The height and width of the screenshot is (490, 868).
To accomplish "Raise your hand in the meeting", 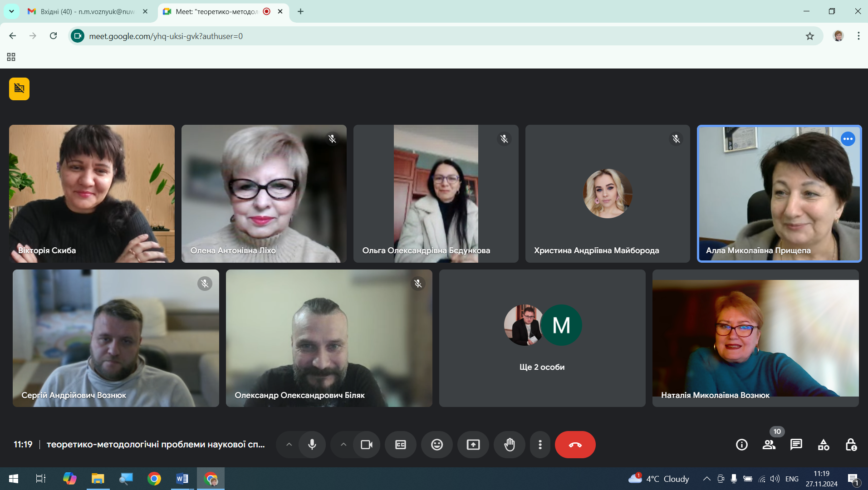I will coord(510,445).
